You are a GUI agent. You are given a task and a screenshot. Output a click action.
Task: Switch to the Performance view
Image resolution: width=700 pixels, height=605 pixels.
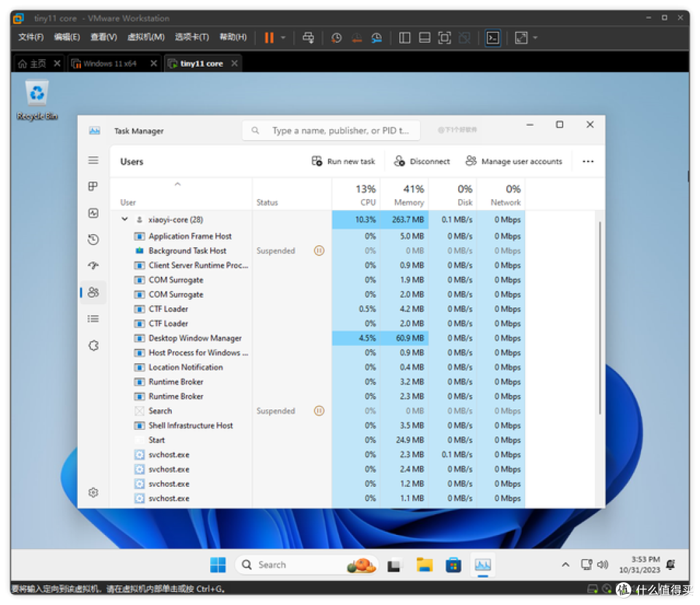[x=93, y=212]
